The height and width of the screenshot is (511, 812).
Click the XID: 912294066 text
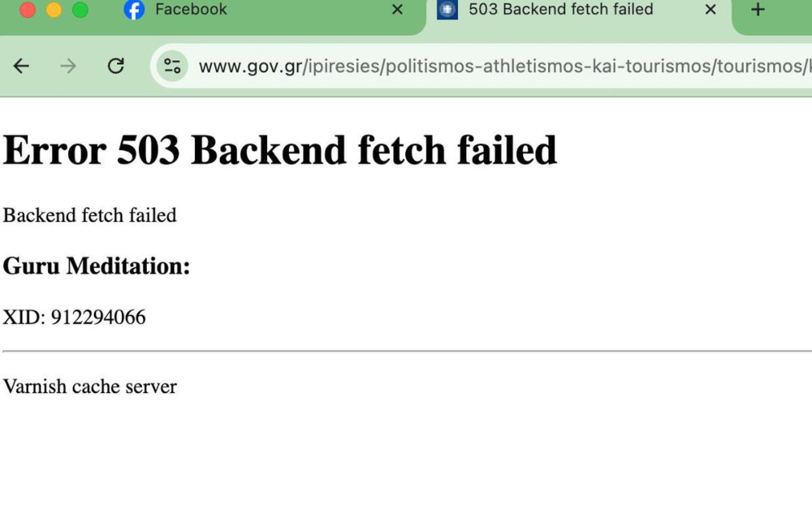pos(74,317)
